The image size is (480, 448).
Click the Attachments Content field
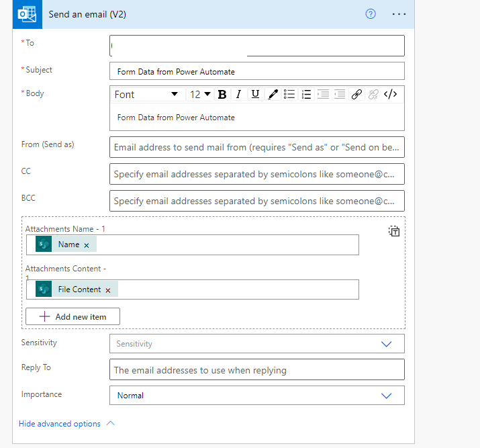click(193, 289)
